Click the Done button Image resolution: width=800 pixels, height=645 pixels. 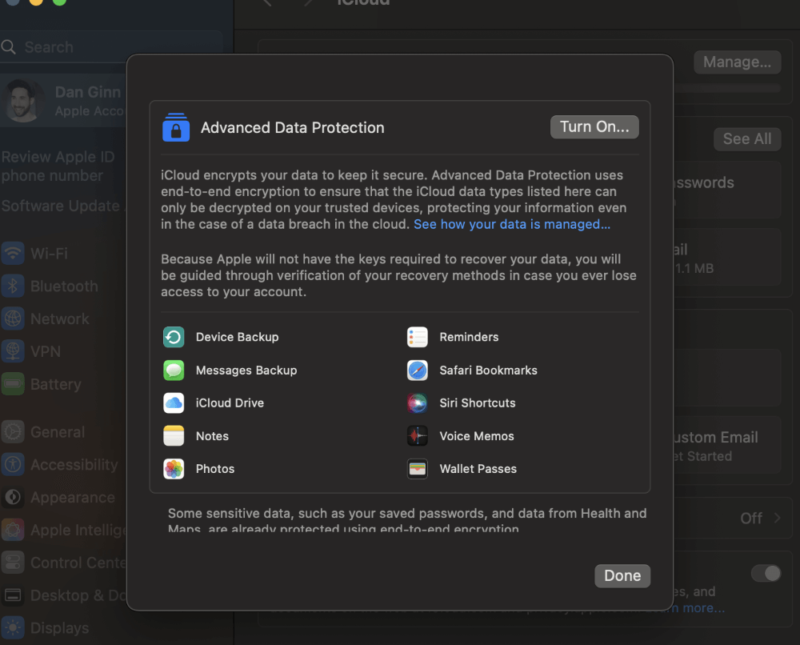coord(622,576)
